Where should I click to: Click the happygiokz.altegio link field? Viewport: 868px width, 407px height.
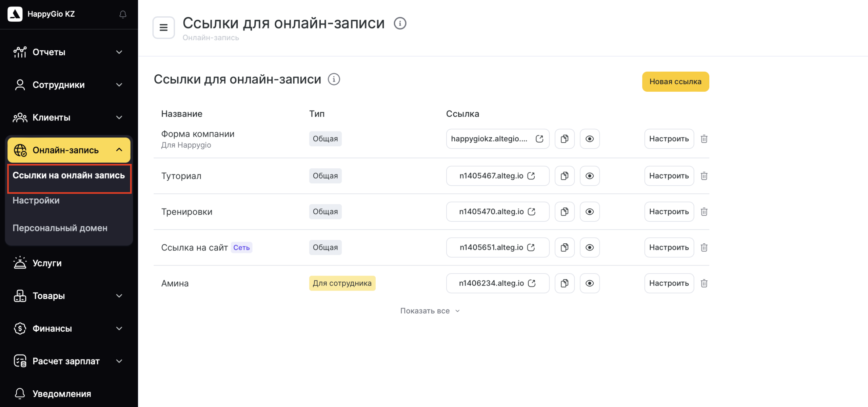click(x=489, y=139)
